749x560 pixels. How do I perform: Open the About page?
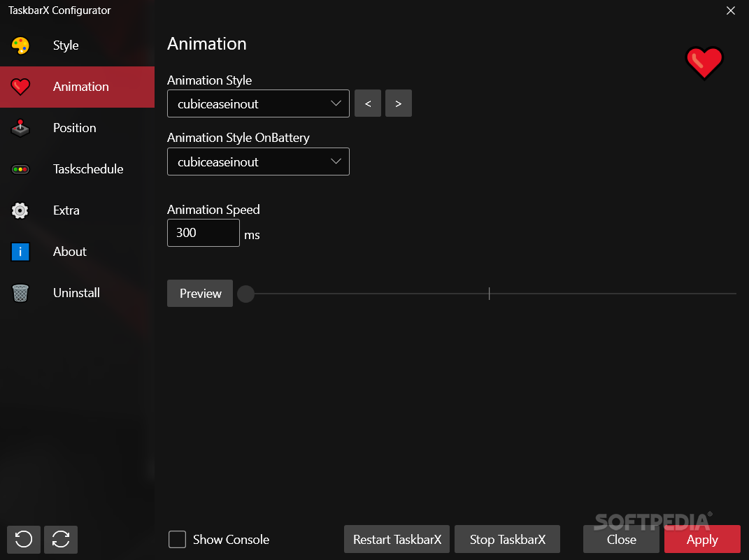pyautogui.click(x=78, y=252)
